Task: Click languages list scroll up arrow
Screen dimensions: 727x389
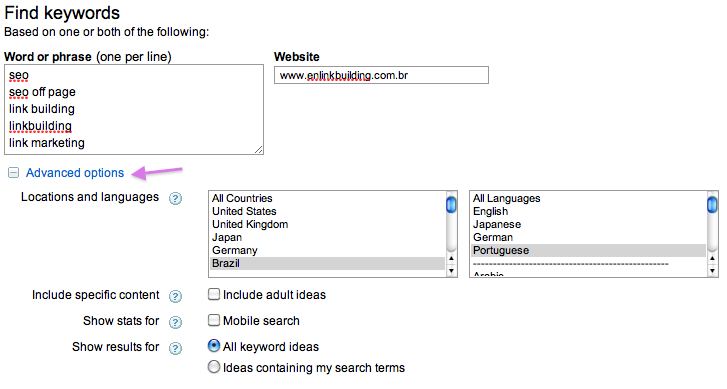Action: tap(712, 258)
